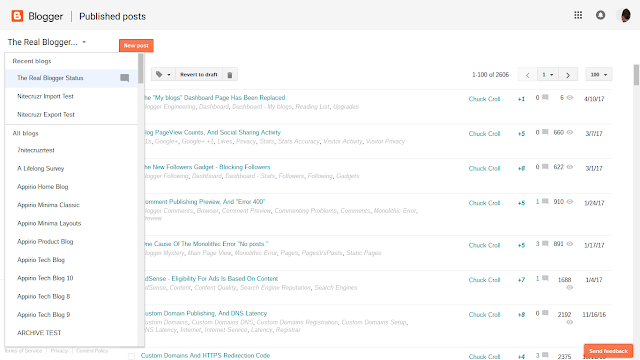The width and height of the screenshot is (640, 360).
Task: Open the Google apps grid icon
Action: click(x=578, y=16)
